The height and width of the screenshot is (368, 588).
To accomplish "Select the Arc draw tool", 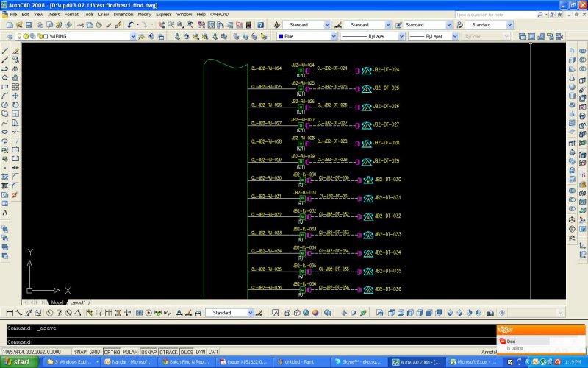I will click(x=5, y=96).
